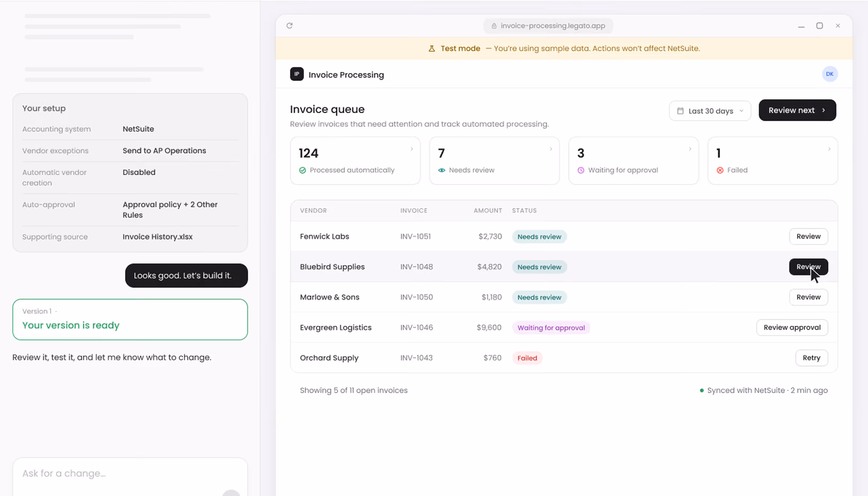
Task: Sort by the INVOICE column header
Action: tap(414, 211)
